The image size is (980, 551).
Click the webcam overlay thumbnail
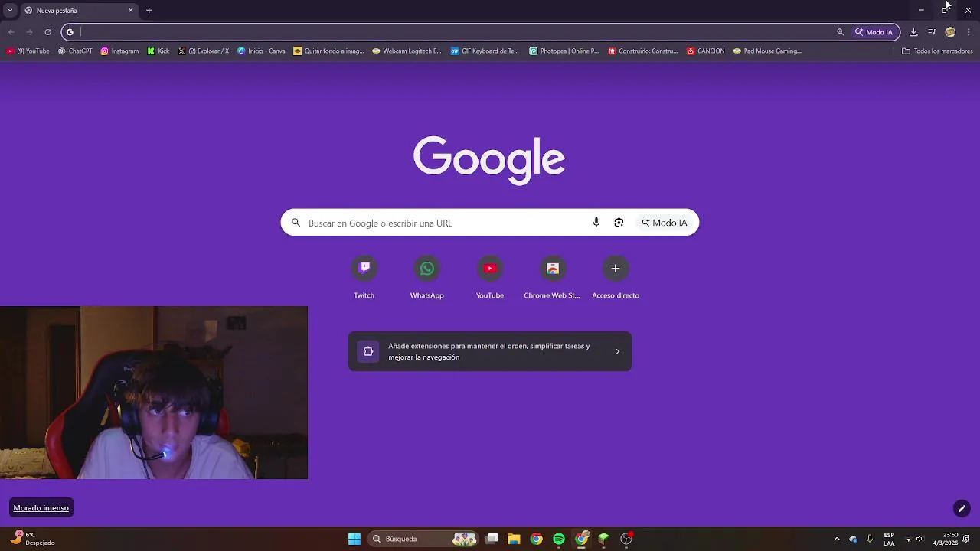(x=154, y=393)
